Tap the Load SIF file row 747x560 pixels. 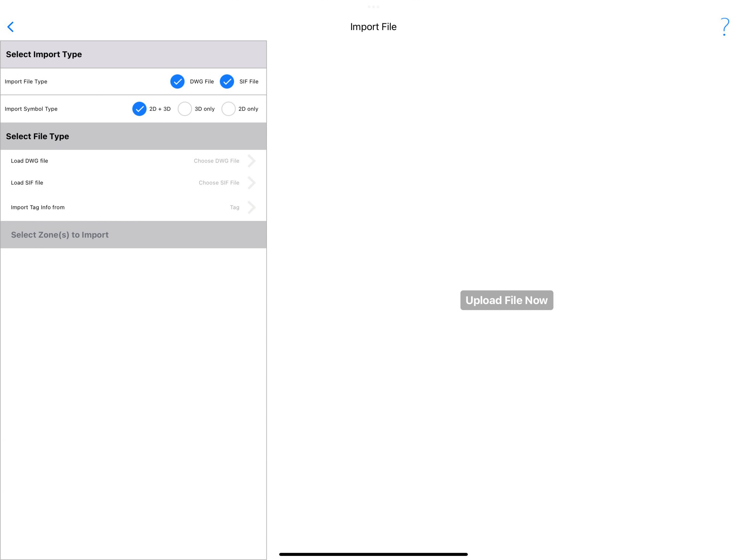[x=133, y=183]
